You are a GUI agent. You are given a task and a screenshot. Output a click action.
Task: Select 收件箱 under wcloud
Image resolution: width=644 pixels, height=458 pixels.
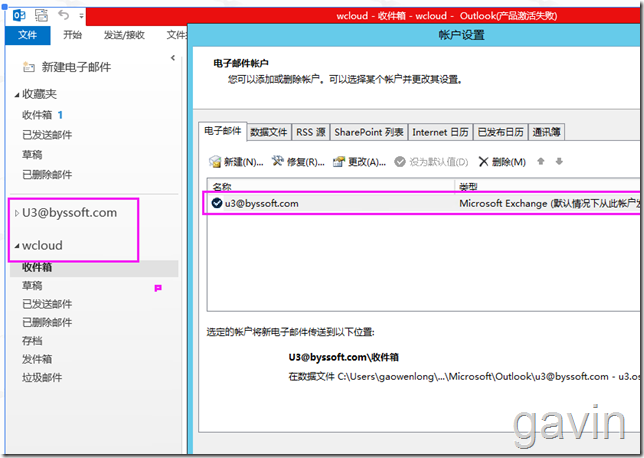tap(94, 267)
